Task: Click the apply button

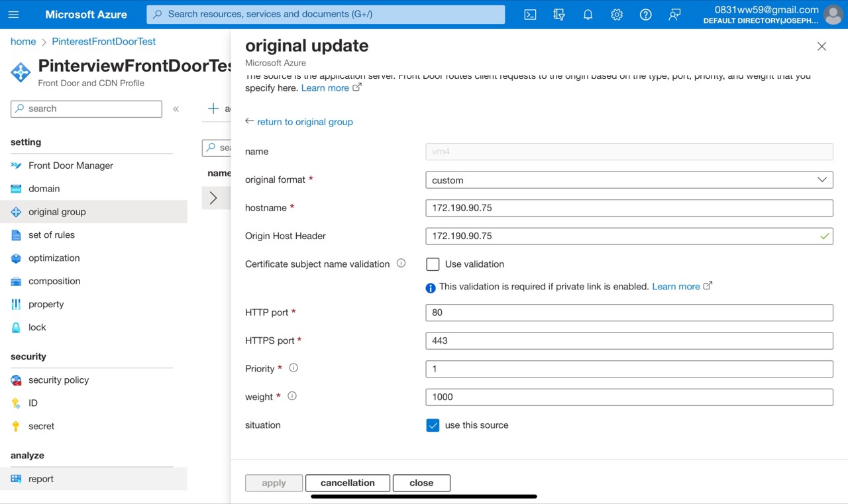Action: coord(274,483)
